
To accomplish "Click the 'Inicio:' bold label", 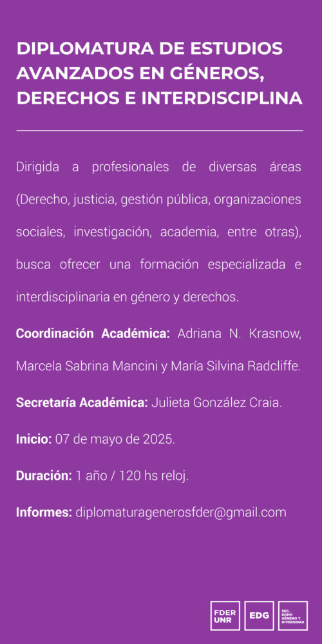I will click(33, 439).
